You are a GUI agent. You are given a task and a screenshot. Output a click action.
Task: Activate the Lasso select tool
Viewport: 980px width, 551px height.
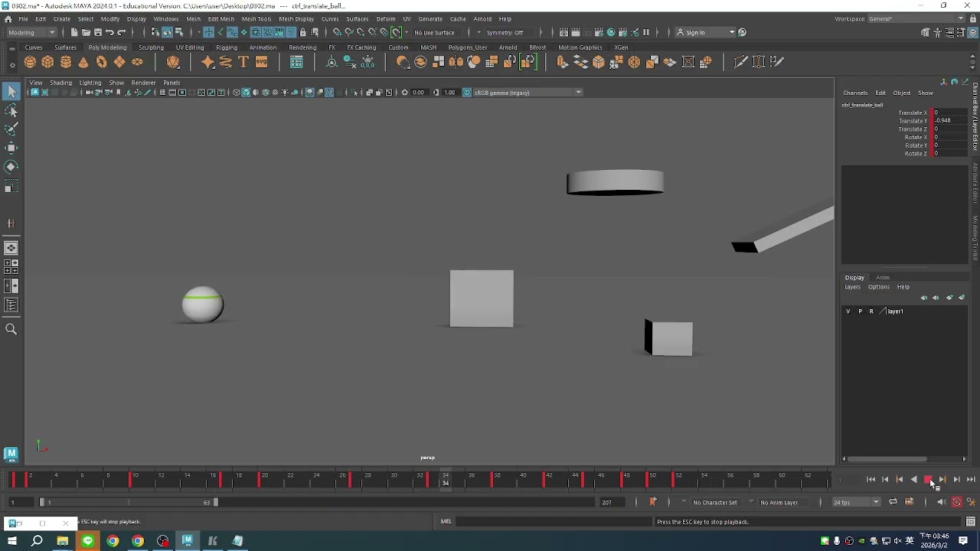[x=11, y=111]
